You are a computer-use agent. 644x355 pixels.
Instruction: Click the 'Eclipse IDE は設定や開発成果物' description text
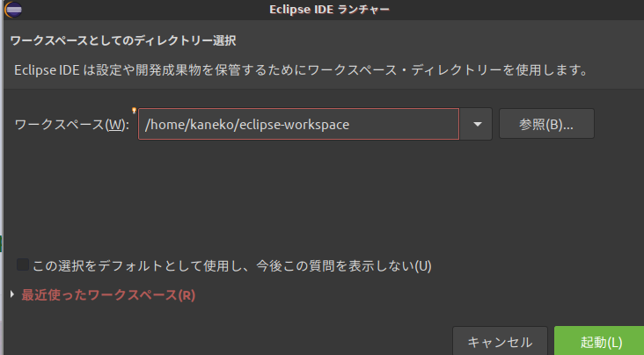coord(302,70)
